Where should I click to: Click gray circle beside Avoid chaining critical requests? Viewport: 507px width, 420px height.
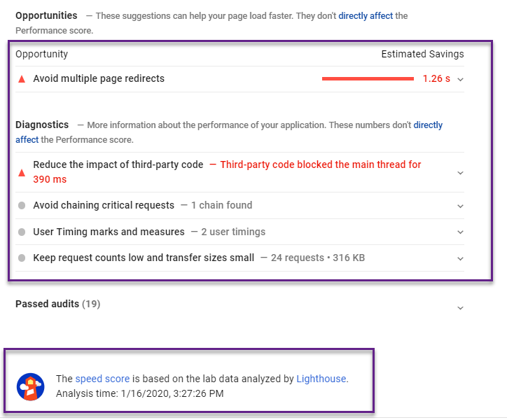pos(22,206)
